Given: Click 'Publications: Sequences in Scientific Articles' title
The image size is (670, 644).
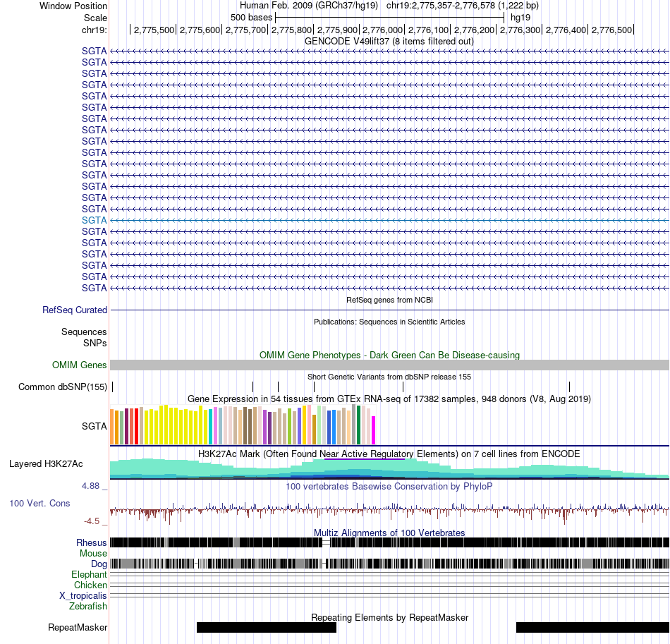Looking at the screenshot, I should click(389, 322).
